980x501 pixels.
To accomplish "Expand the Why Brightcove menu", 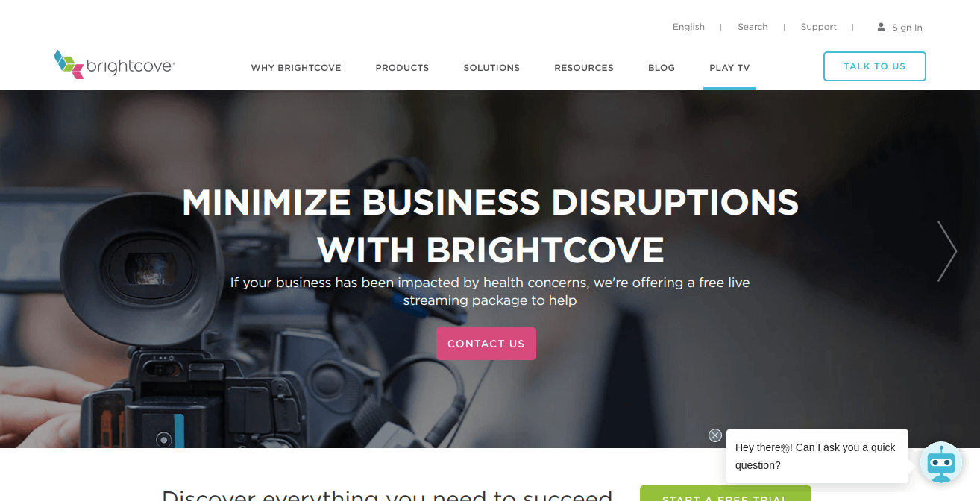I will point(296,68).
